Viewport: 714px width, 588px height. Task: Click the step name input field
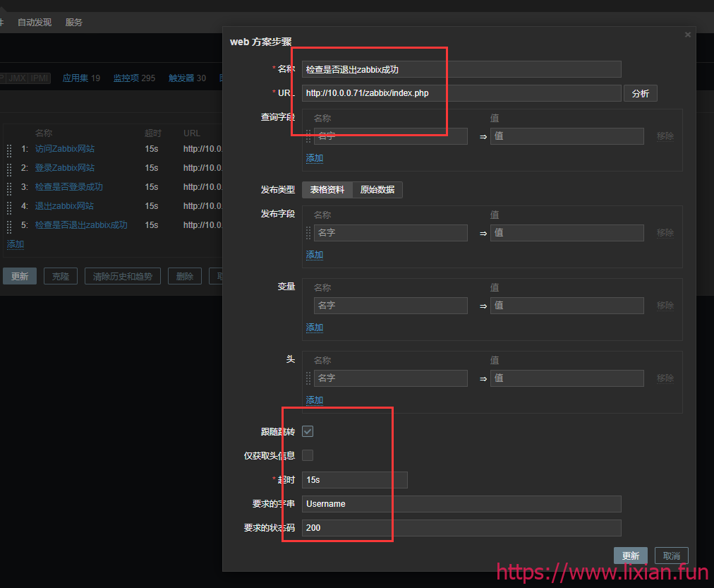point(461,69)
